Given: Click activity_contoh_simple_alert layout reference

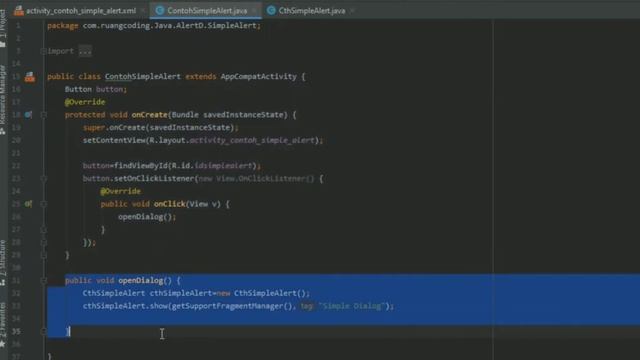Looking at the screenshot, I should [x=253, y=140].
